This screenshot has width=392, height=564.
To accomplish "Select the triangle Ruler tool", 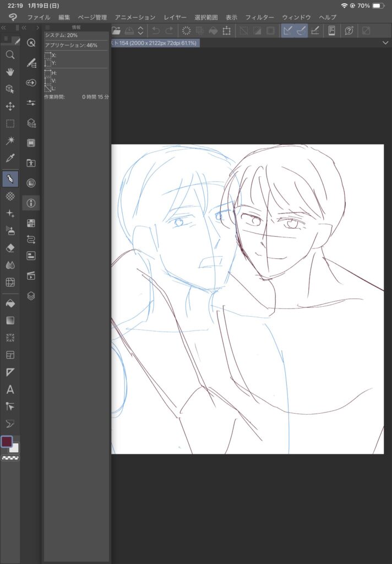I will click(x=10, y=372).
